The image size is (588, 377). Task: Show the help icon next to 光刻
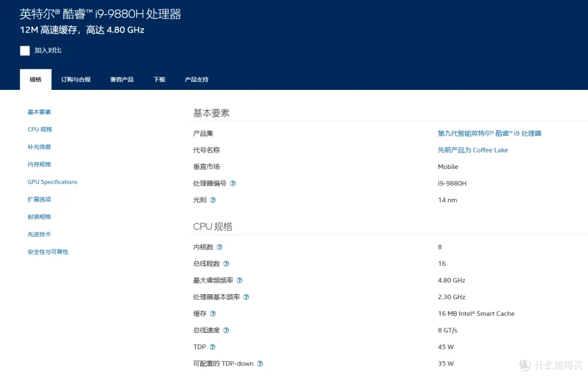pos(213,200)
